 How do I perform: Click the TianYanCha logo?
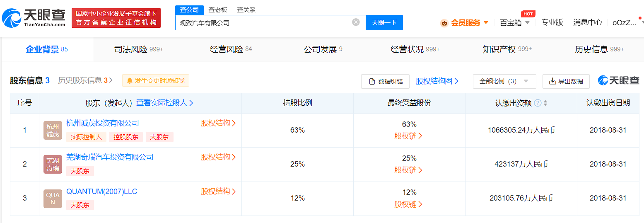click(34, 18)
